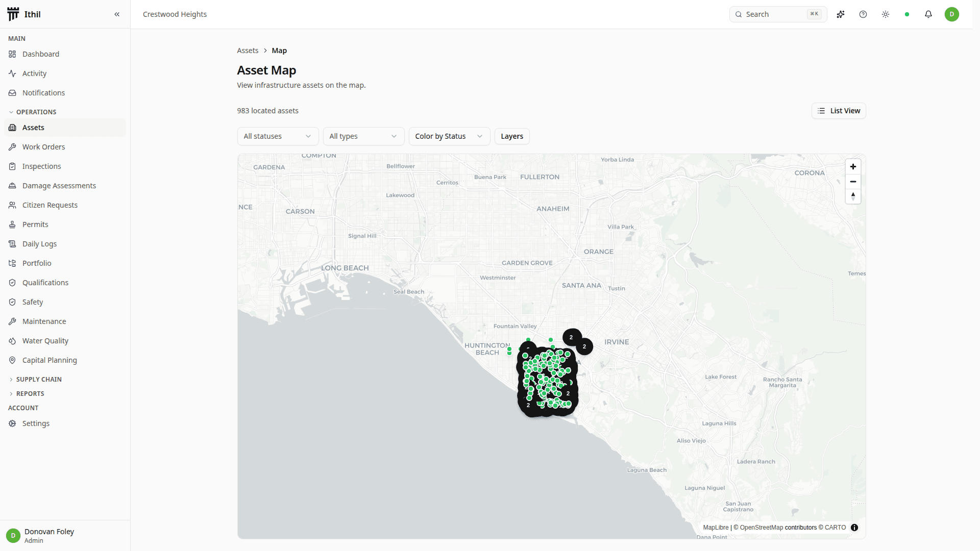980x551 pixels.
Task: Open Water Quality menu item
Action: pos(65,341)
